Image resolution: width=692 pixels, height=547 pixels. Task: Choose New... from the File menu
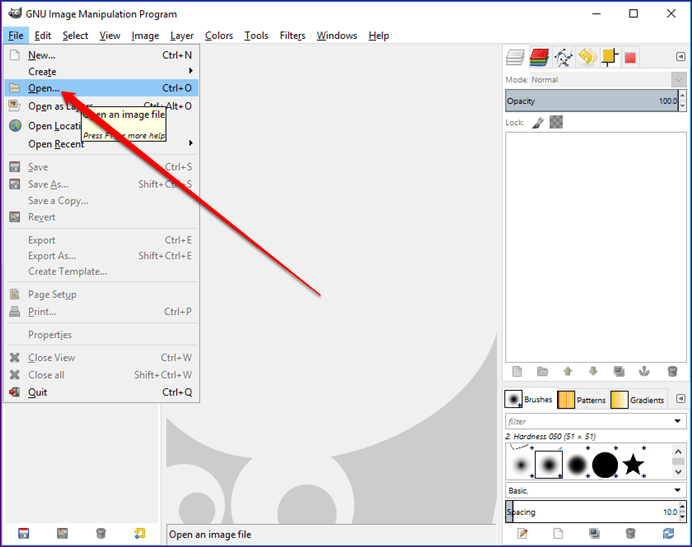coord(101,55)
